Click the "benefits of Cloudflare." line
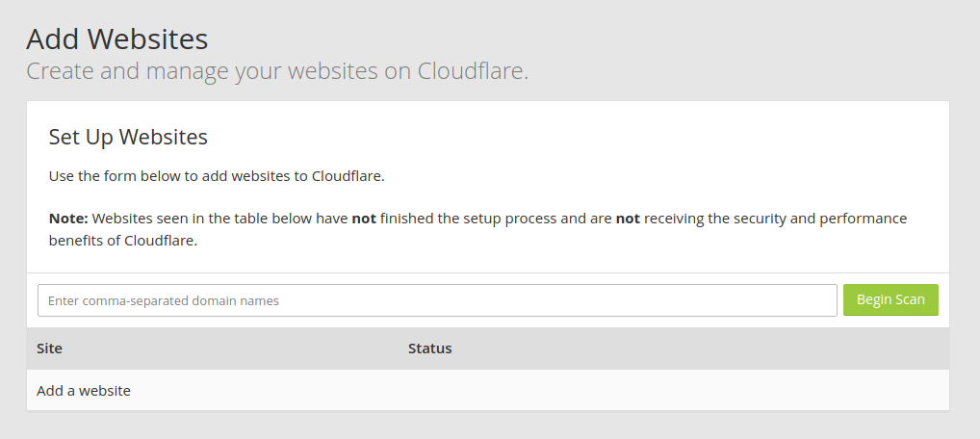980x439 pixels. (x=123, y=241)
